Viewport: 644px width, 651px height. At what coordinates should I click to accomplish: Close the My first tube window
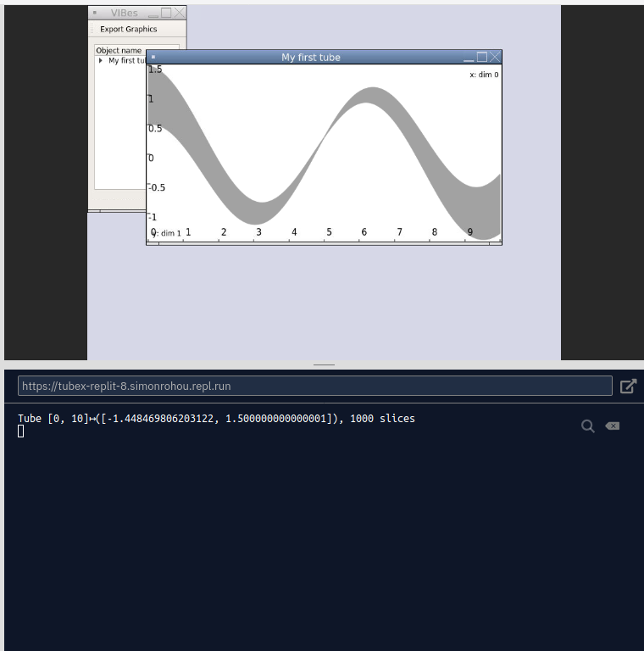click(495, 57)
